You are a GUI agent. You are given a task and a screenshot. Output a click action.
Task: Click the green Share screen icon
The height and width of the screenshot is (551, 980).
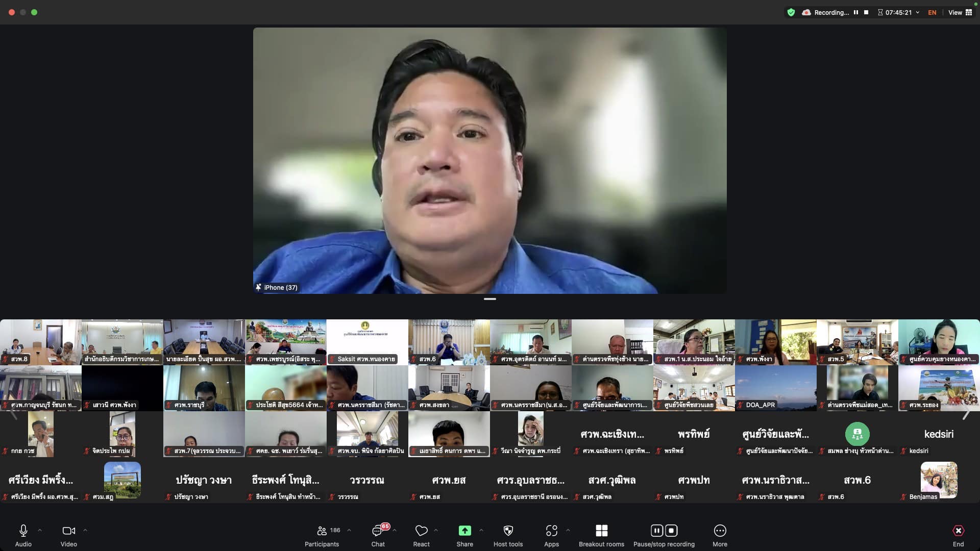tap(464, 531)
